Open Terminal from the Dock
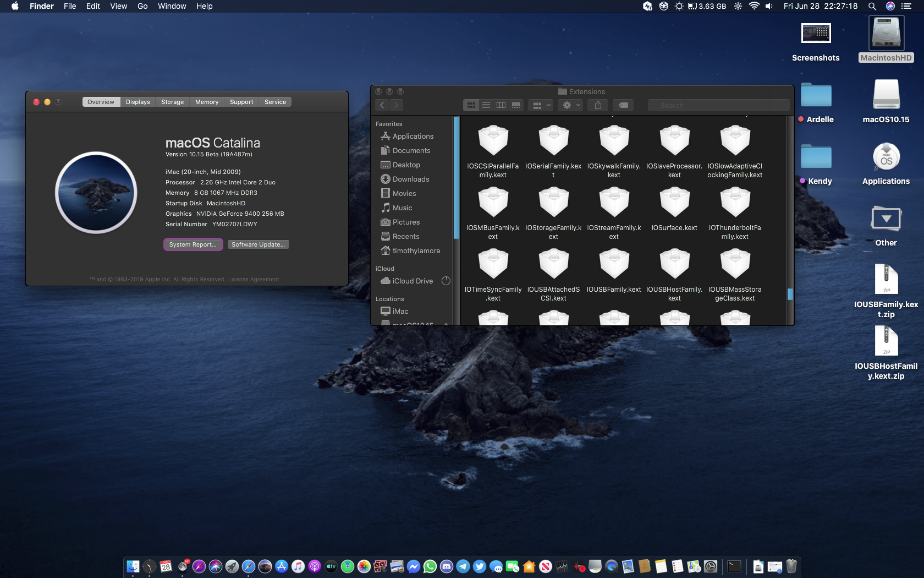Screen dimensions: 924x578 pyautogui.click(x=734, y=566)
